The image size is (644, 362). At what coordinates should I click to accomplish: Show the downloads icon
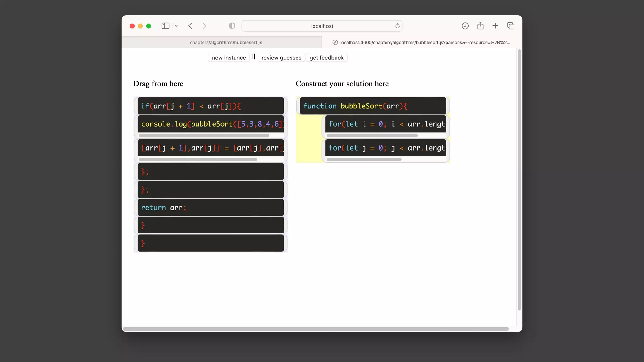[465, 26]
